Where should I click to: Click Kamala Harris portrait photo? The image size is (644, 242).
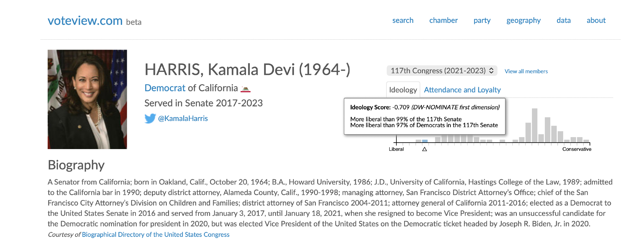tap(87, 99)
